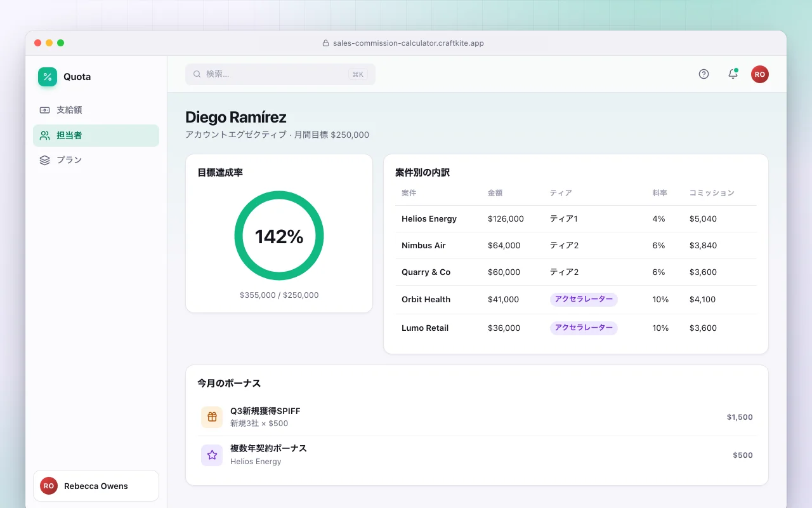This screenshot has height=508, width=812.
Task: Click the RO avatar in top bar
Action: click(760, 74)
